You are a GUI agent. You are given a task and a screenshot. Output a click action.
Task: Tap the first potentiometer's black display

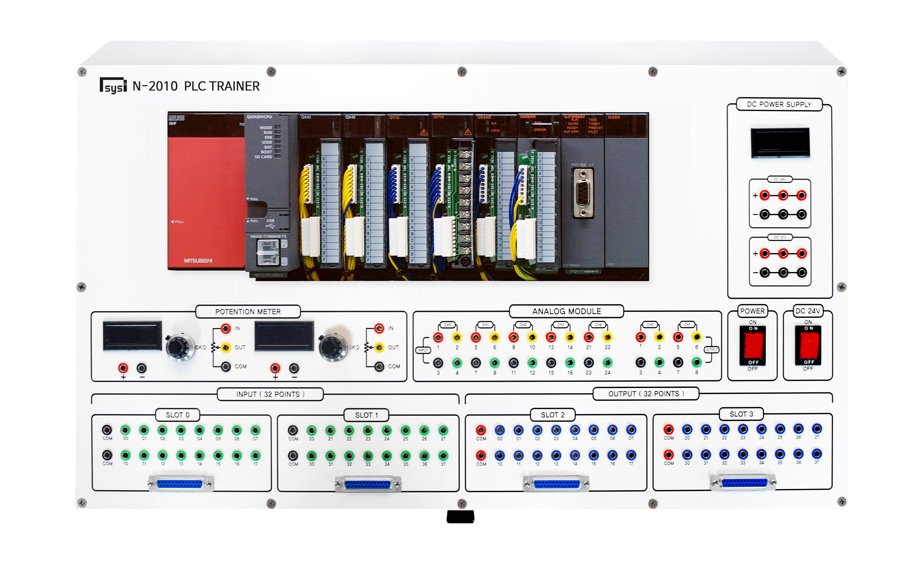132,335
